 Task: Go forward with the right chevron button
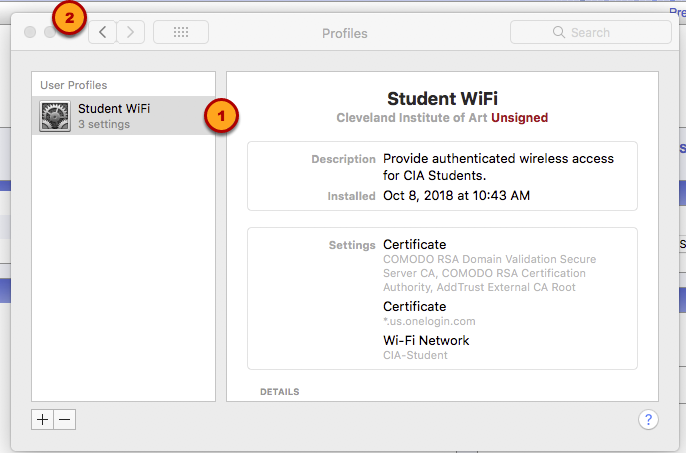[x=130, y=32]
